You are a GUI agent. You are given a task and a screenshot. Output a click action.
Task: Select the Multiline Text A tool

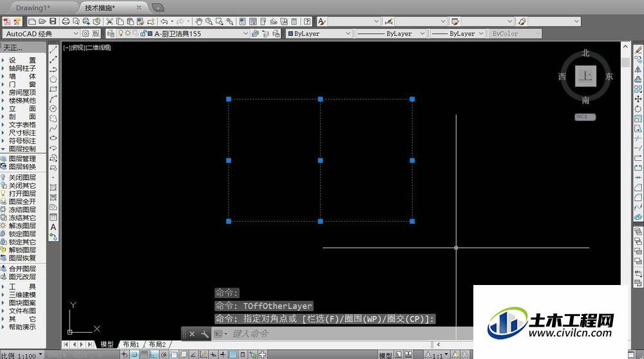point(53,227)
